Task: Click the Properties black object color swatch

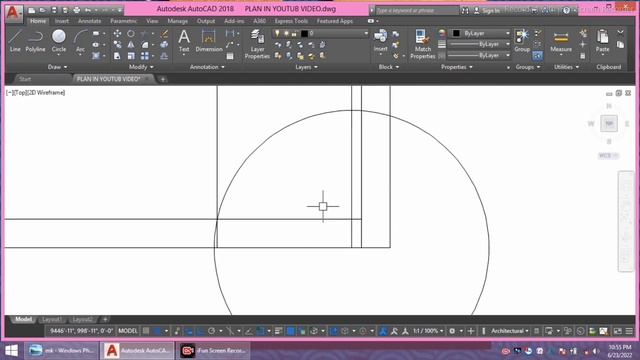Action: point(456,33)
